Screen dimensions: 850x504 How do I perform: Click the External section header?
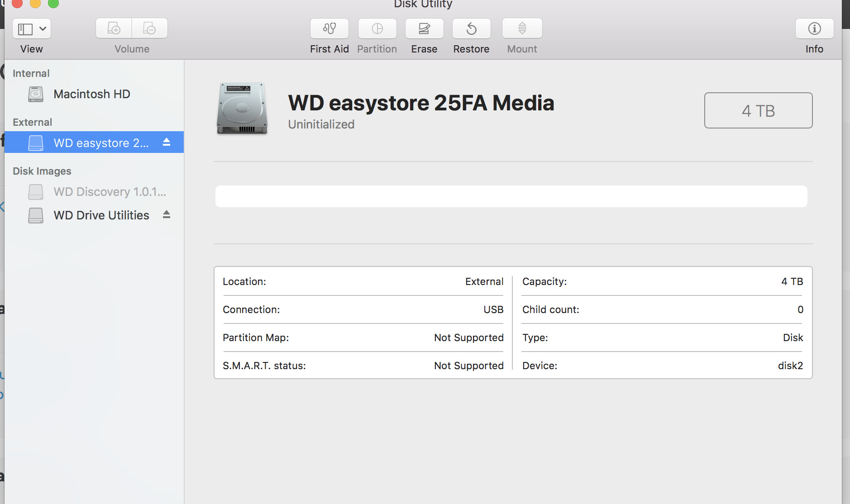33,122
